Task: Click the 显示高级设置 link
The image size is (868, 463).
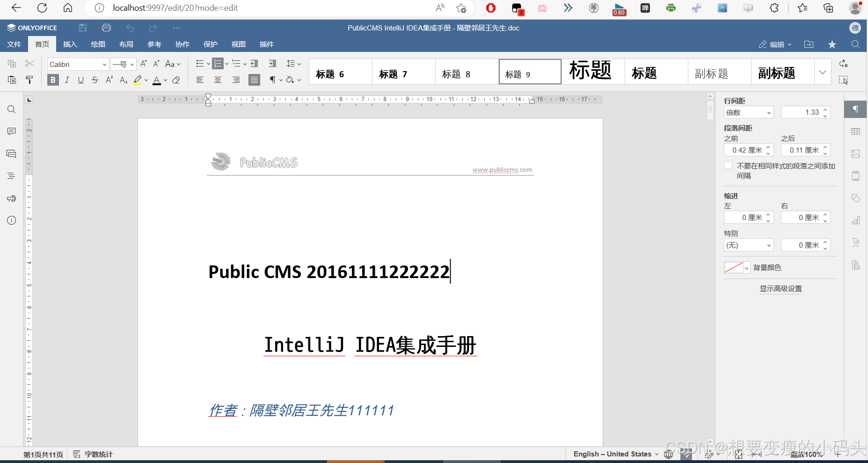Action: pos(780,289)
